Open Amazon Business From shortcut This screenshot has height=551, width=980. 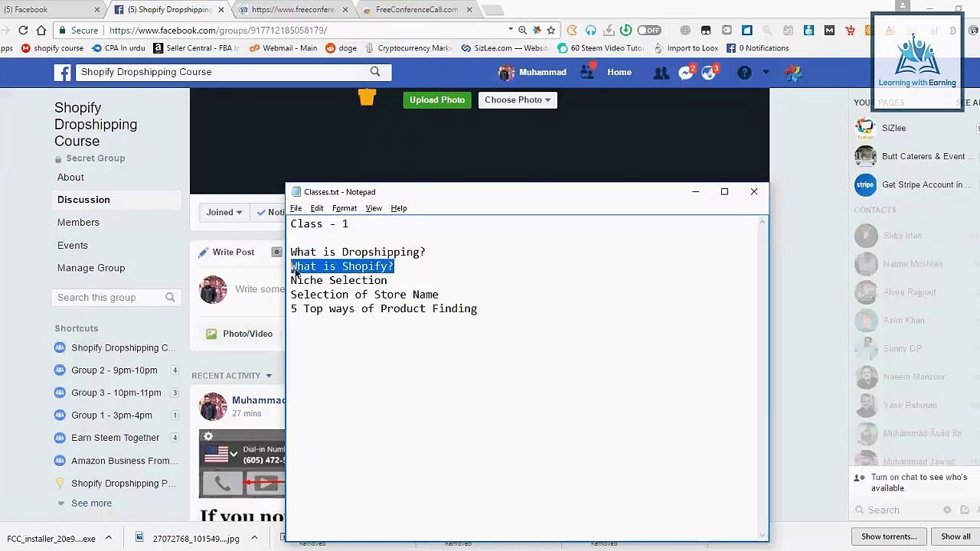(x=125, y=461)
